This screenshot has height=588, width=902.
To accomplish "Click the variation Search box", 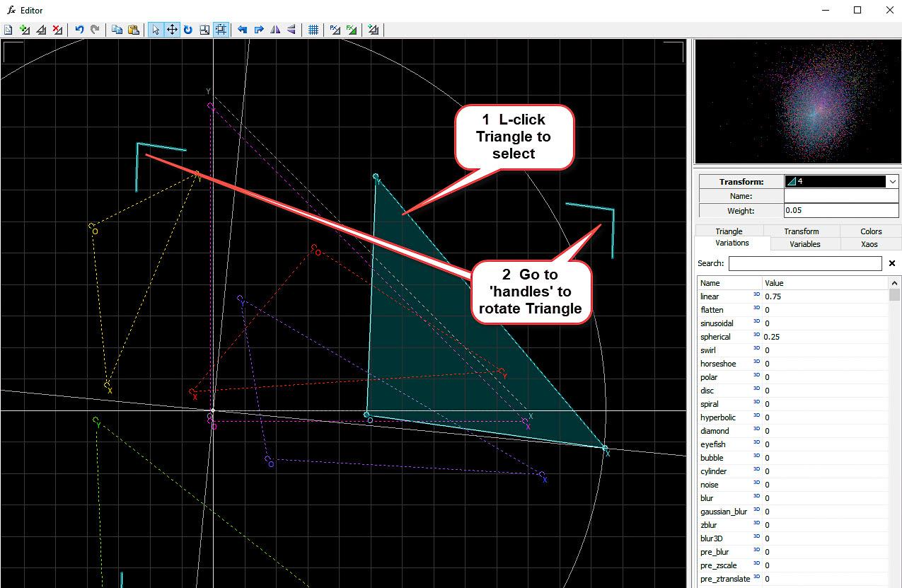I will click(805, 263).
